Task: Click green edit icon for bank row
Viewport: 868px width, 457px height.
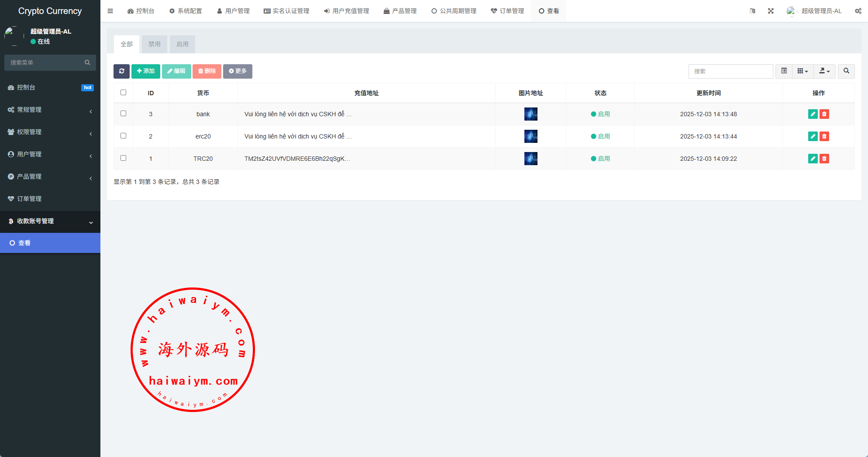Action: point(813,114)
